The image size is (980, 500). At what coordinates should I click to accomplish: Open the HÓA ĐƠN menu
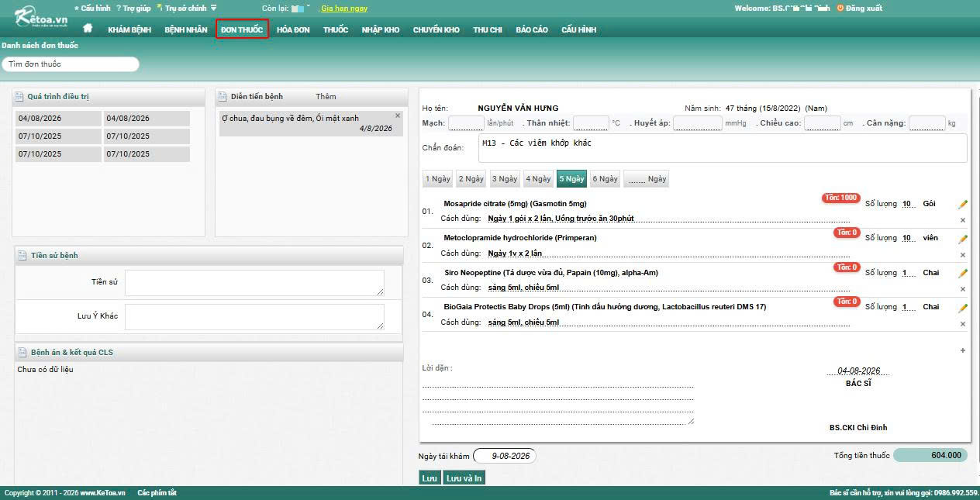coord(293,29)
